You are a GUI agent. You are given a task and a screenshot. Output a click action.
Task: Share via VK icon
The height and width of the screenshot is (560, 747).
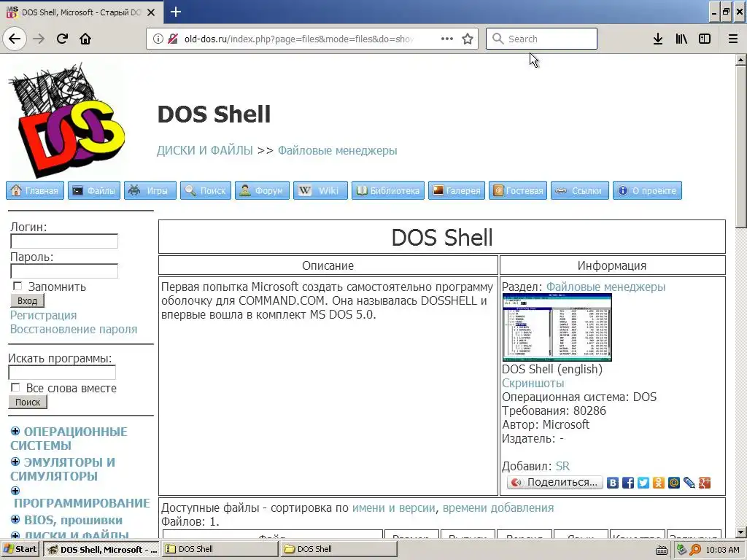[613, 483]
